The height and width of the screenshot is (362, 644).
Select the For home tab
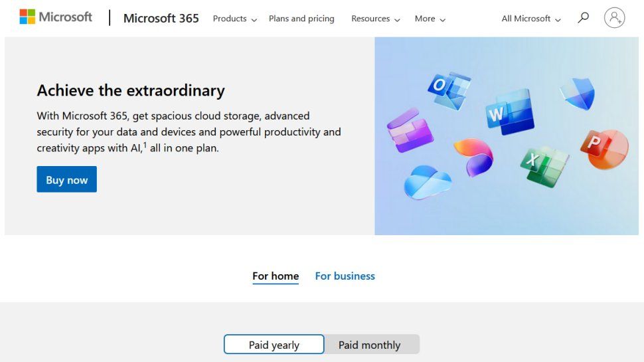[x=276, y=276]
